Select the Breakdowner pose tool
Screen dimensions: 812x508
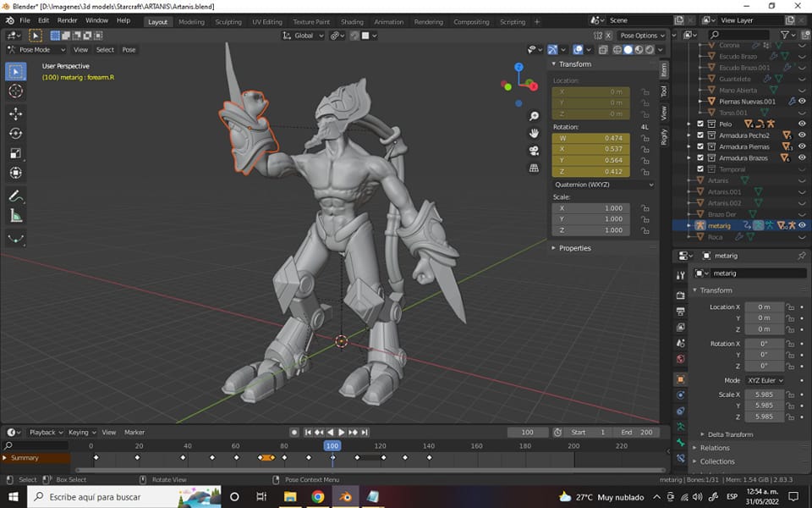point(15,239)
